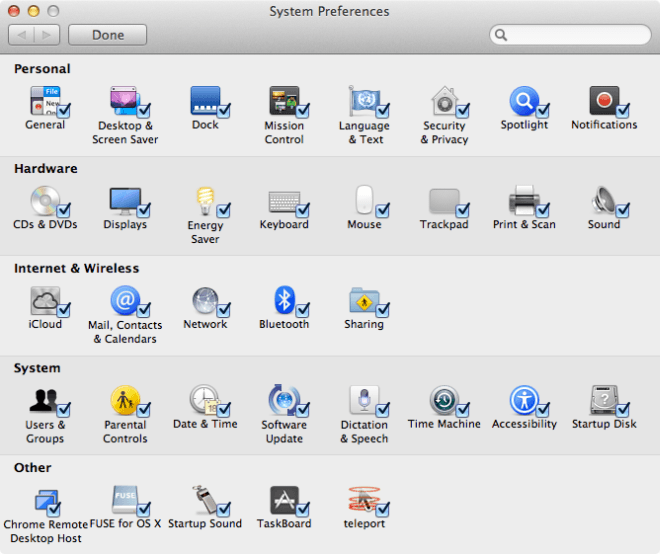Click the "Dock" label

(x=205, y=125)
